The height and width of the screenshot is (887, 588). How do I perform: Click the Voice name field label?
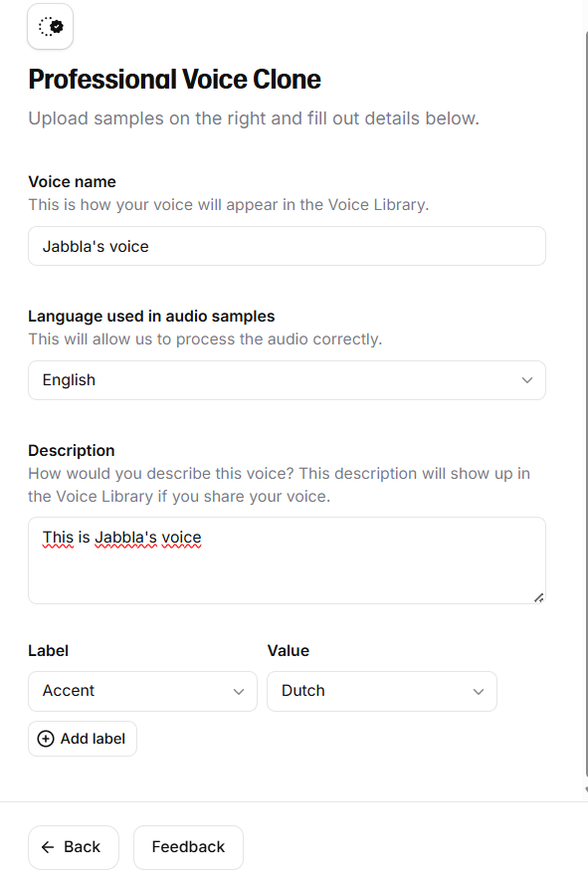(72, 181)
